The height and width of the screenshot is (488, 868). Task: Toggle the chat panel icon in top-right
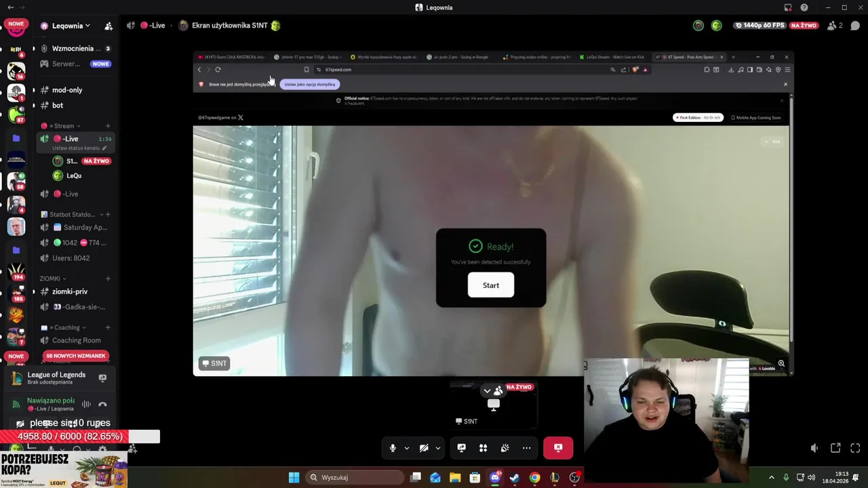855,26
